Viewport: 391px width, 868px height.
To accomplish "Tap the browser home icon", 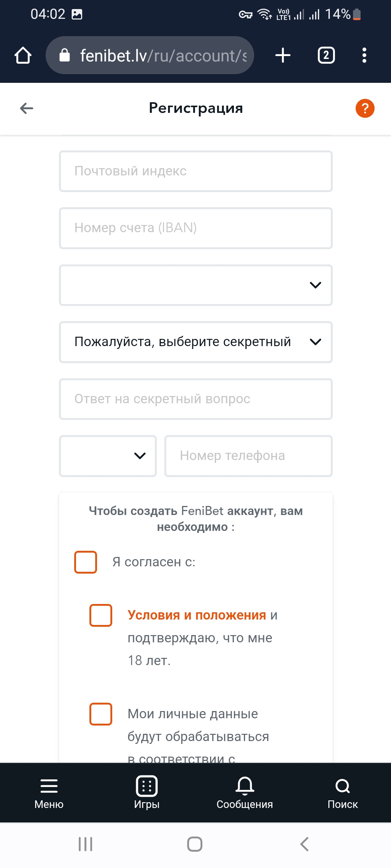I will point(23,56).
